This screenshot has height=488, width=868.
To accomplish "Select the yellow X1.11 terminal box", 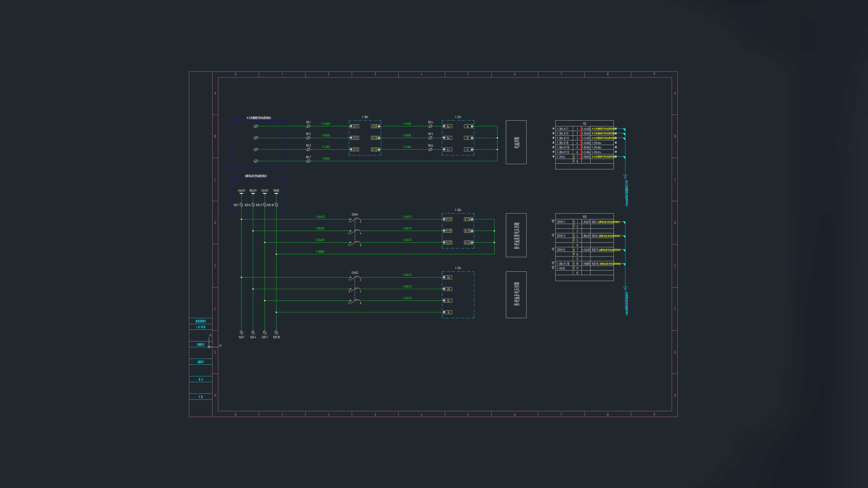I will [x=354, y=150].
